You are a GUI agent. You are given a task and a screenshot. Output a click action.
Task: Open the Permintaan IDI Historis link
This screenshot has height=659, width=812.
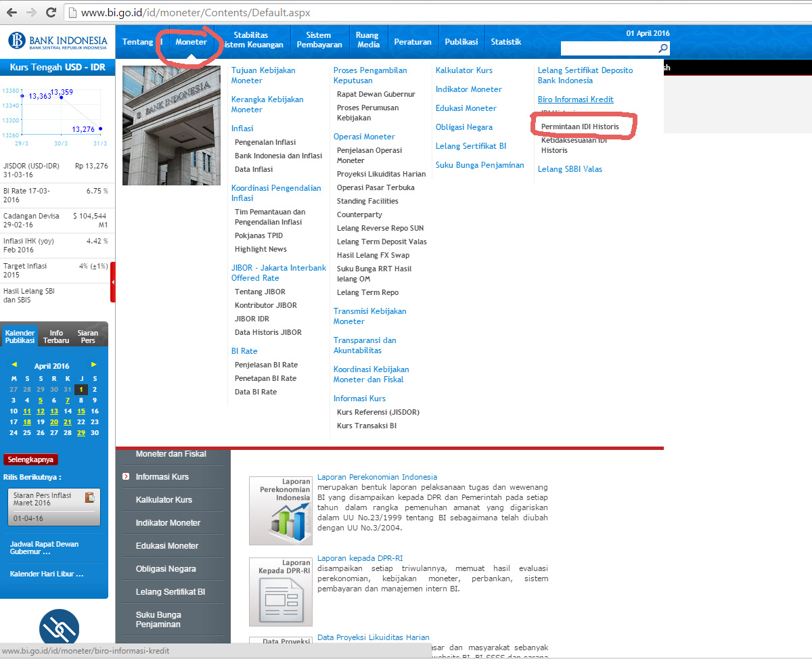580,127
